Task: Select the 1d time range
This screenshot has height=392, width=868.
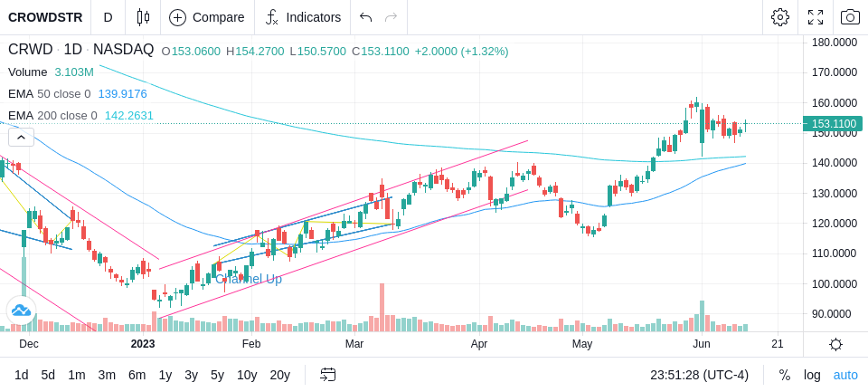Action: [x=21, y=376]
